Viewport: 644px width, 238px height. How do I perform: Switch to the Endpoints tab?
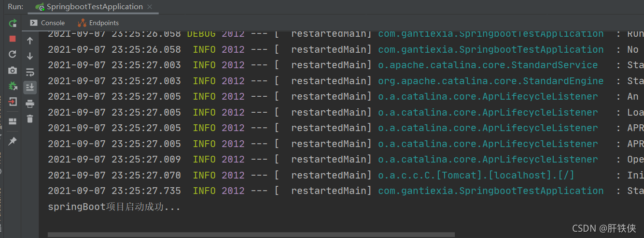coord(98,23)
